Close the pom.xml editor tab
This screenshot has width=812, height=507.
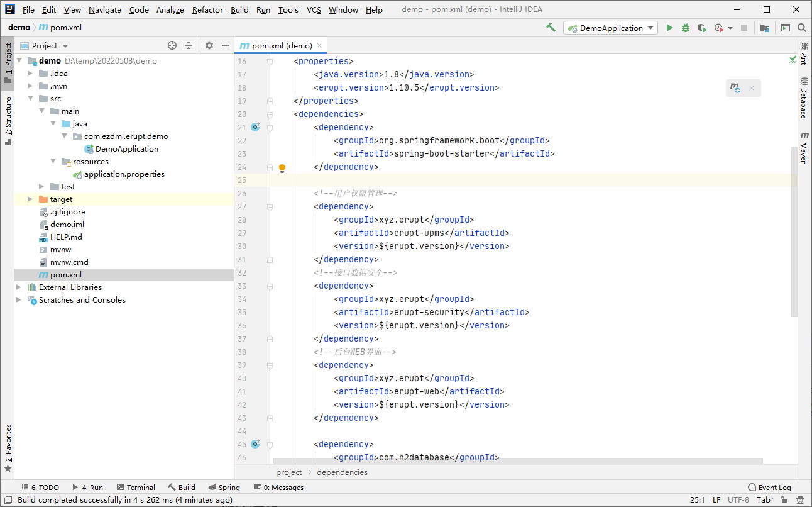pos(319,45)
